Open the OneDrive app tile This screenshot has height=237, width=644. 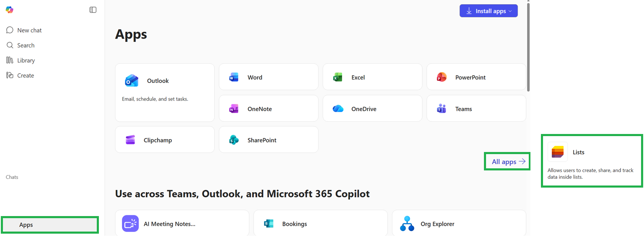coord(372,108)
